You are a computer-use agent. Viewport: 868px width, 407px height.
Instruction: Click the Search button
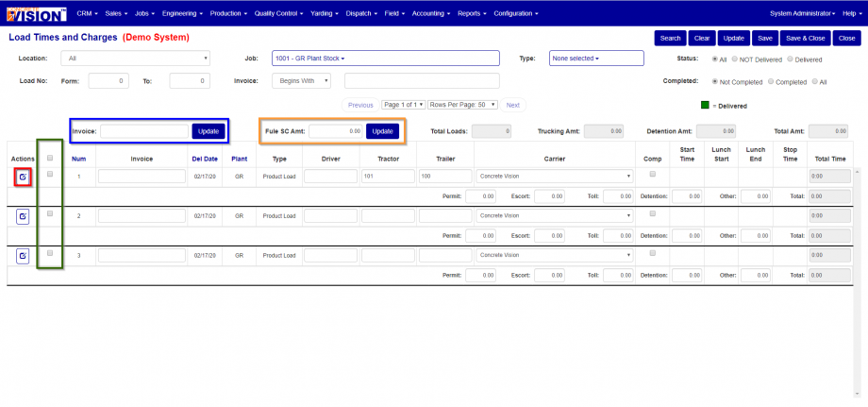coord(671,38)
